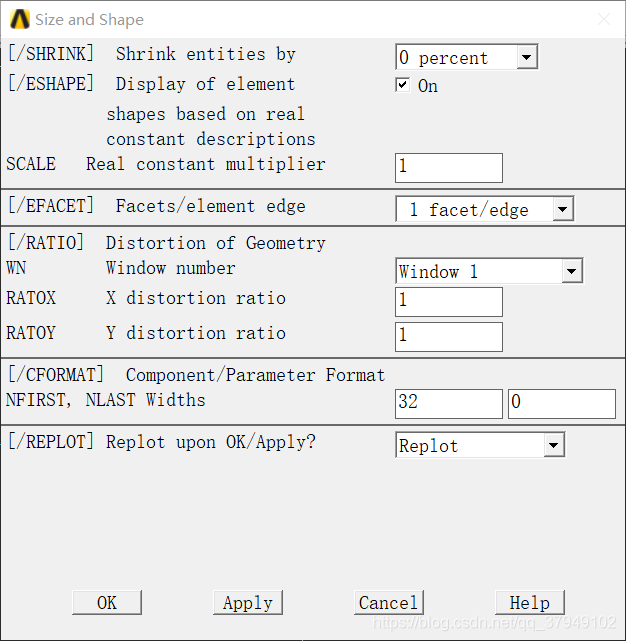Click the NLAST width field containing 0

pos(561,403)
